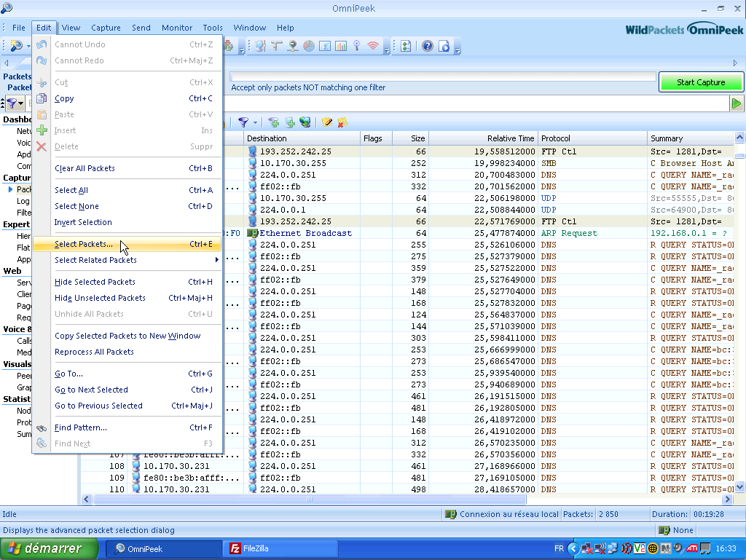Viewport: 746px width, 560px height.
Task: Choose Select All in Edit menu
Action: click(x=127, y=190)
